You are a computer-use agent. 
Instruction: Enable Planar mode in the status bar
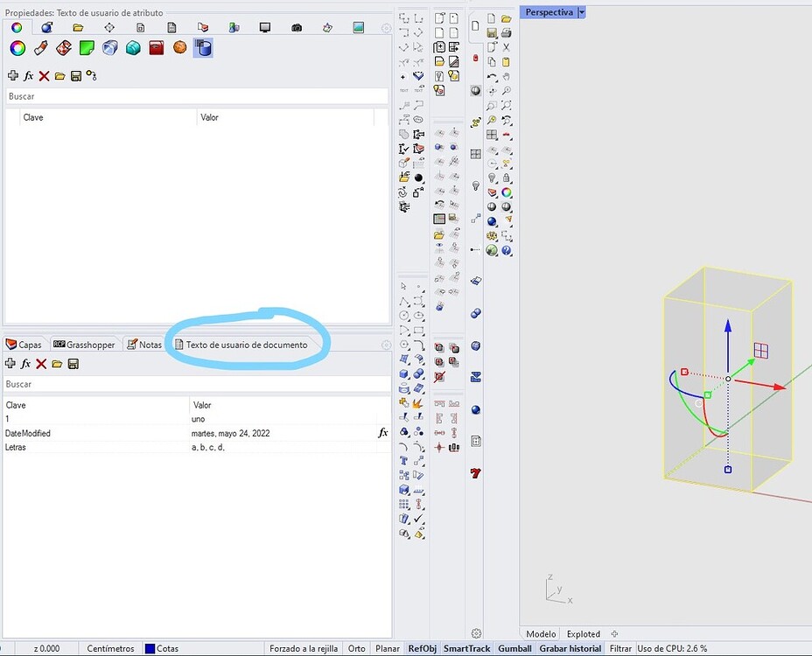pyautogui.click(x=387, y=648)
